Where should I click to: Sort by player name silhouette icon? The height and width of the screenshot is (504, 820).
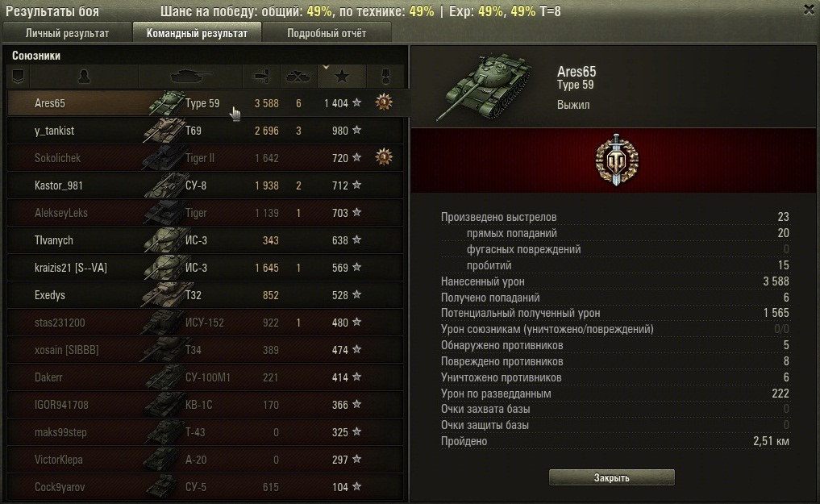(84, 77)
